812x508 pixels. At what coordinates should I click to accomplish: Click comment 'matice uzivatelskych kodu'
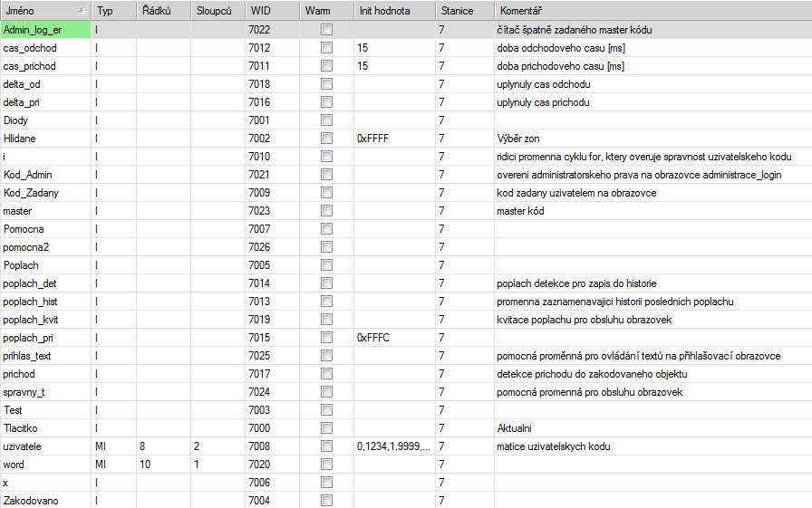554,446
